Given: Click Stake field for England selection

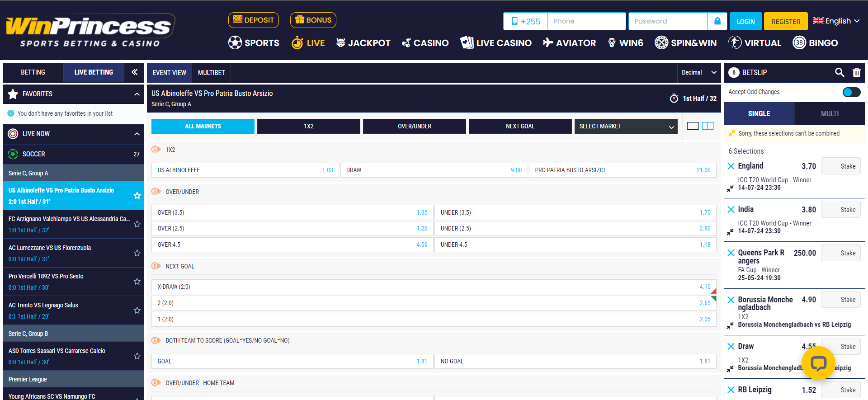Looking at the screenshot, I should pyautogui.click(x=841, y=166).
